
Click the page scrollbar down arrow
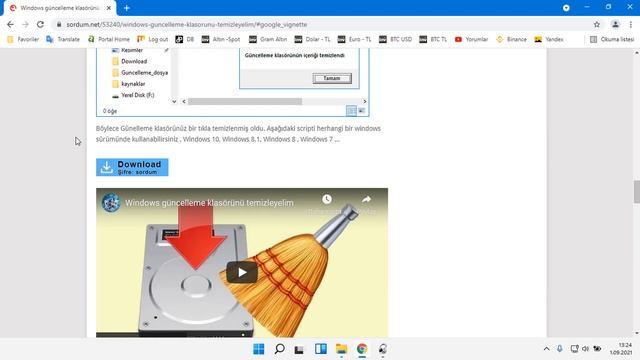(x=636, y=333)
